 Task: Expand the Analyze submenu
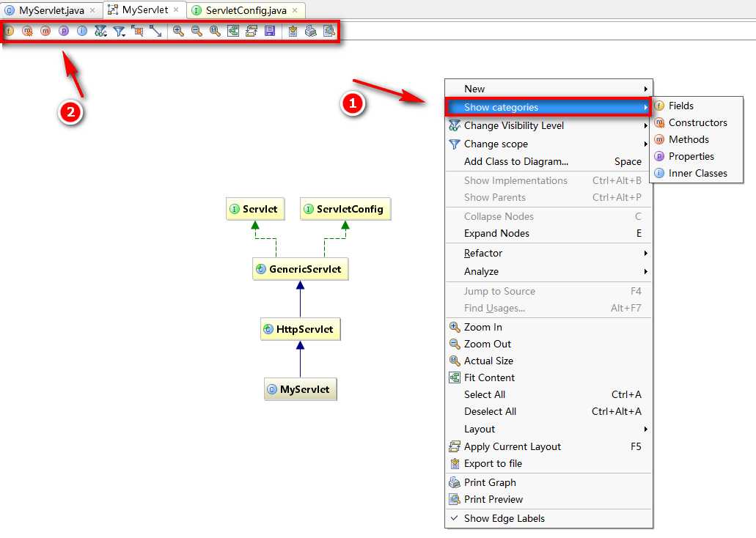pos(548,271)
